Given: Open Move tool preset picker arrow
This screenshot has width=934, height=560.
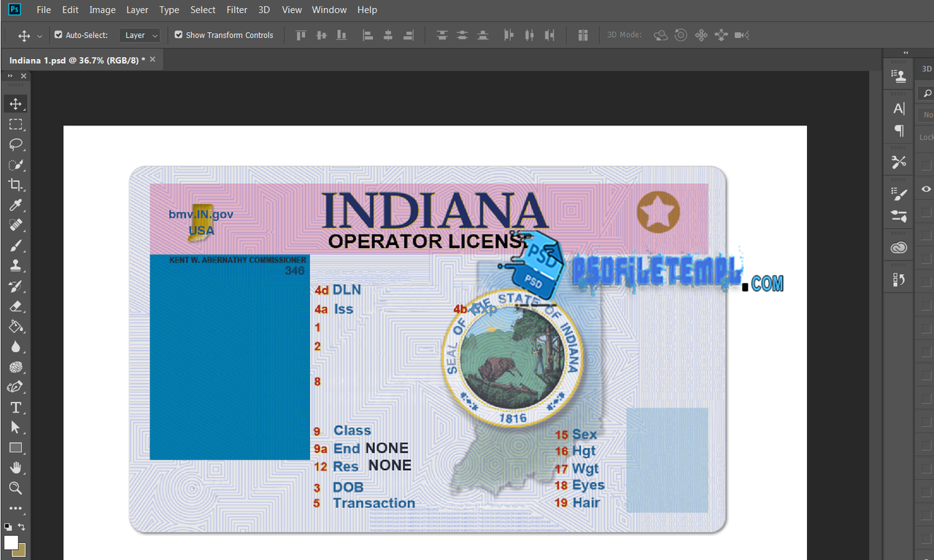Looking at the screenshot, I should [39, 36].
